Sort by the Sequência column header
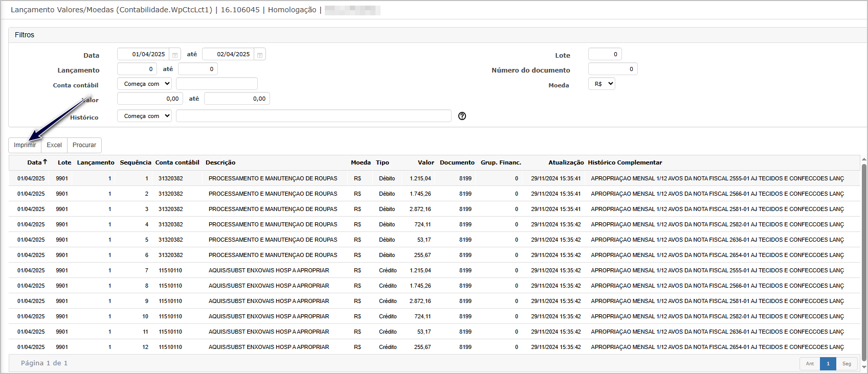This screenshot has height=374, width=868. click(x=136, y=162)
